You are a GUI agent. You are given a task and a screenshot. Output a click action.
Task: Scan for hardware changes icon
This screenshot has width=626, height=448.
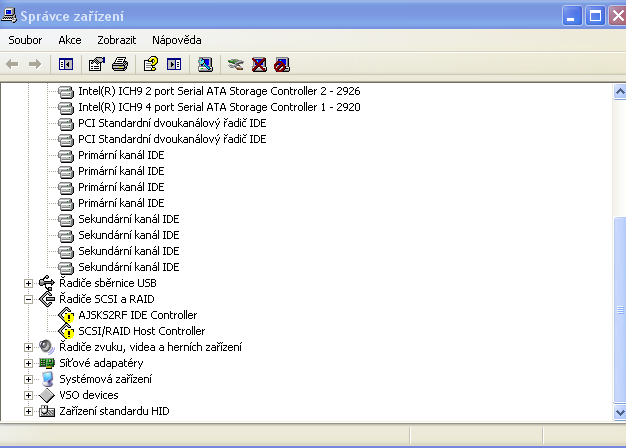[205, 64]
